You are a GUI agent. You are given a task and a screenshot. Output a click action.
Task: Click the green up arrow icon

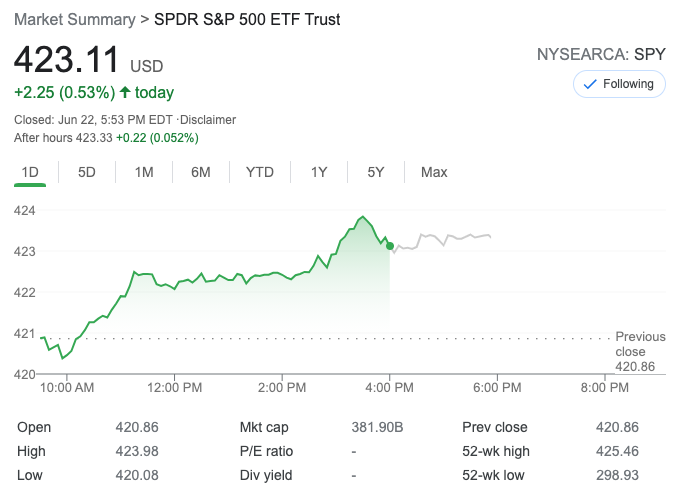pos(125,93)
